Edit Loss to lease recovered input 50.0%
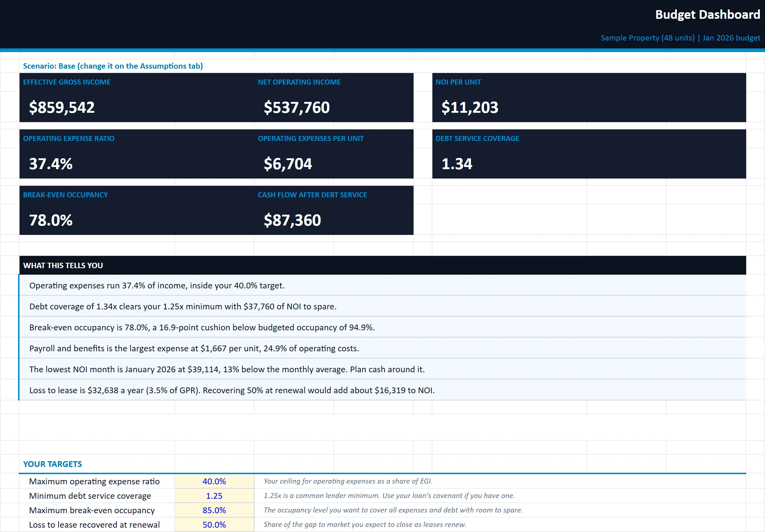This screenshot has height=532, width=765. 214,525
